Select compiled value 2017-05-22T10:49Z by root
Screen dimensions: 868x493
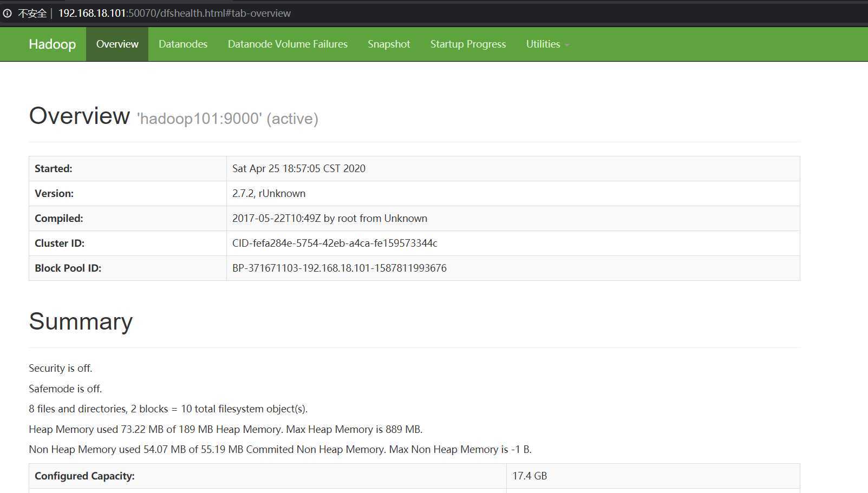tap(330, 218)
